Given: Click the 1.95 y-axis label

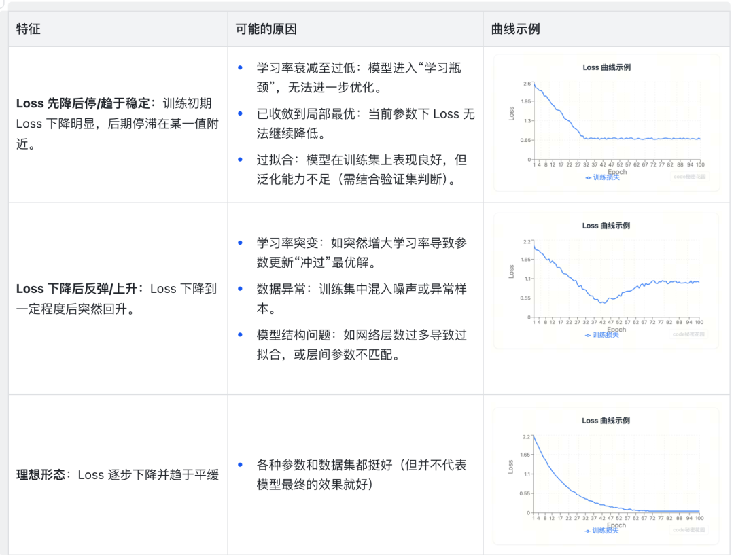Looking at the screenshot, I should 525,102.
